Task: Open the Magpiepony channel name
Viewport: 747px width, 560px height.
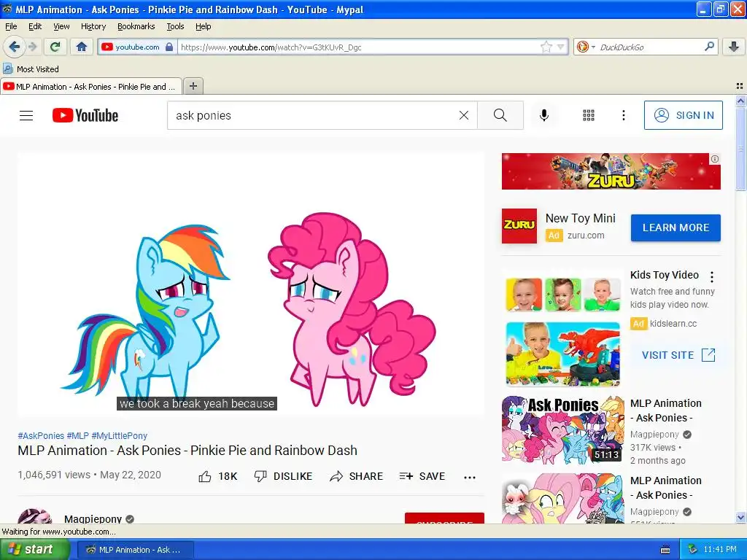Action: tap(93, 518)
